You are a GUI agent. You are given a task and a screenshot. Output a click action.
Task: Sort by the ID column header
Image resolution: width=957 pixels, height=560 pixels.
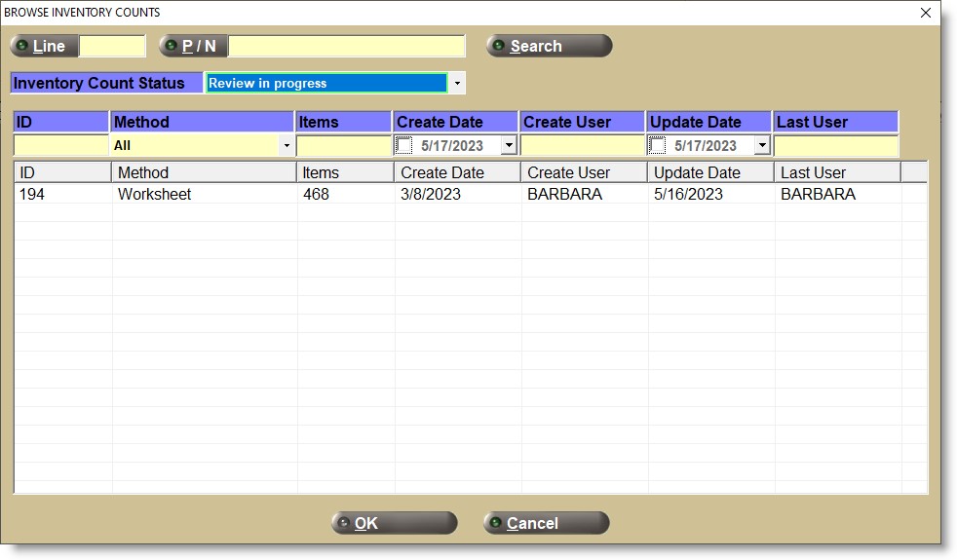(x=62, y=172)
